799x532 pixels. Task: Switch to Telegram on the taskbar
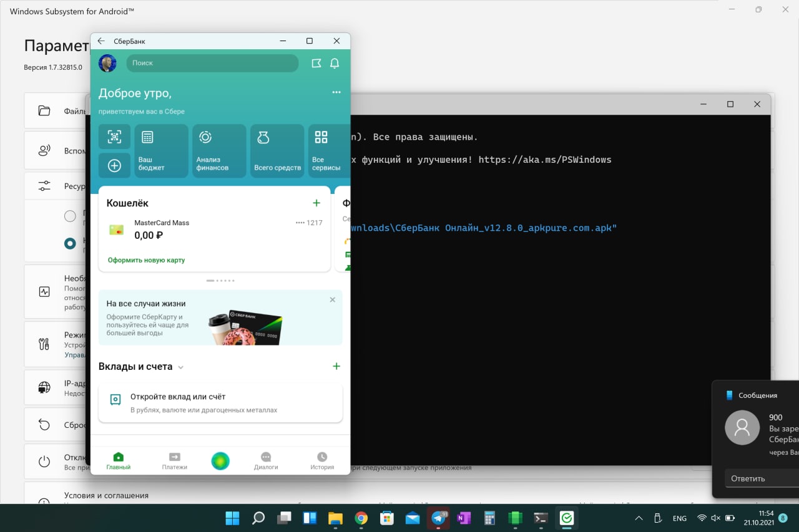[x=438, y=518]
